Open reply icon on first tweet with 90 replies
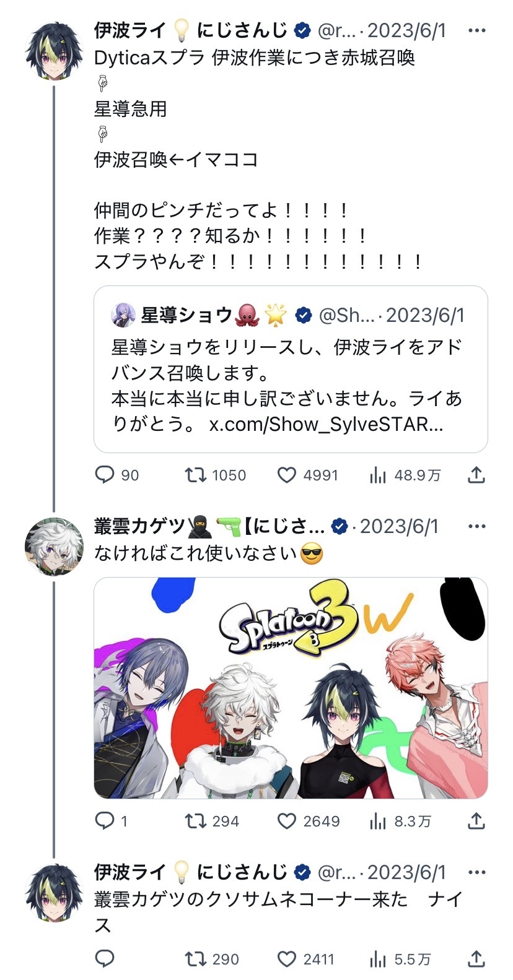This screenshot has height=980, width=513. click(105, 475)
